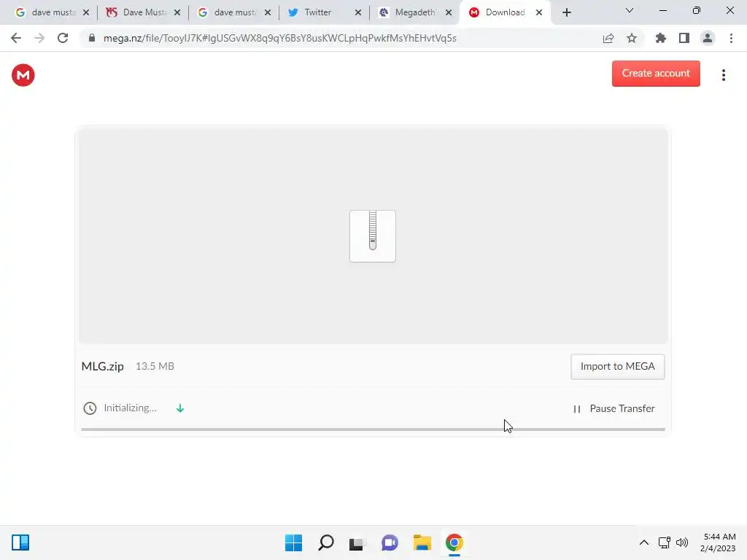Go forward using the browser forward arrow

pyautogui.click(x=39, y=38)
